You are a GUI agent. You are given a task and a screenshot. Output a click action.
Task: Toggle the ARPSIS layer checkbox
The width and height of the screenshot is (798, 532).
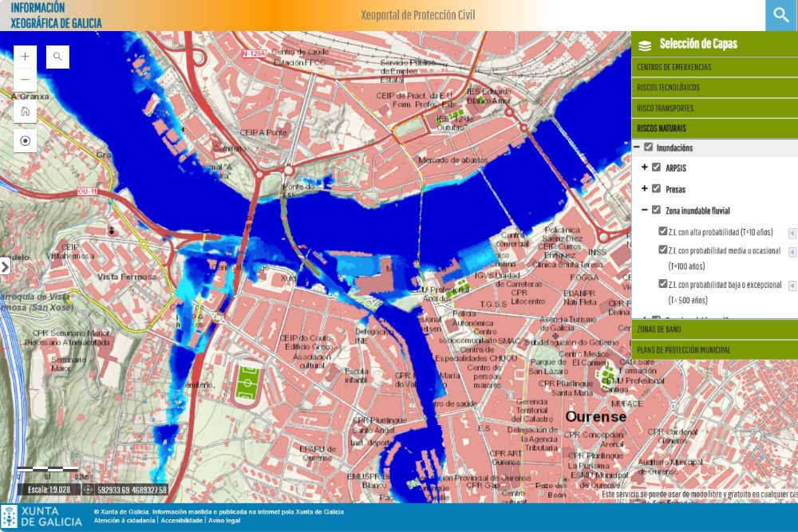pos(657,167)
